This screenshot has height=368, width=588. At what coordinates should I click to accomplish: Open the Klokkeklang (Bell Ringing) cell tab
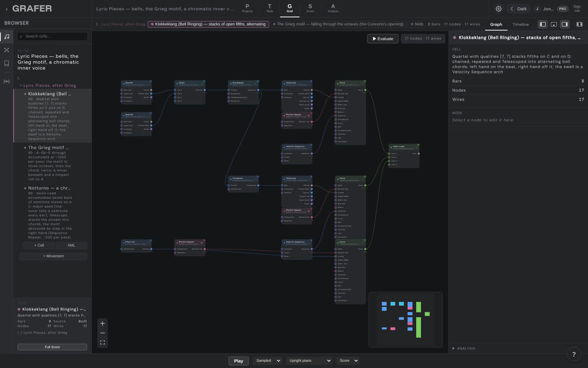click(x=208, y=24)
